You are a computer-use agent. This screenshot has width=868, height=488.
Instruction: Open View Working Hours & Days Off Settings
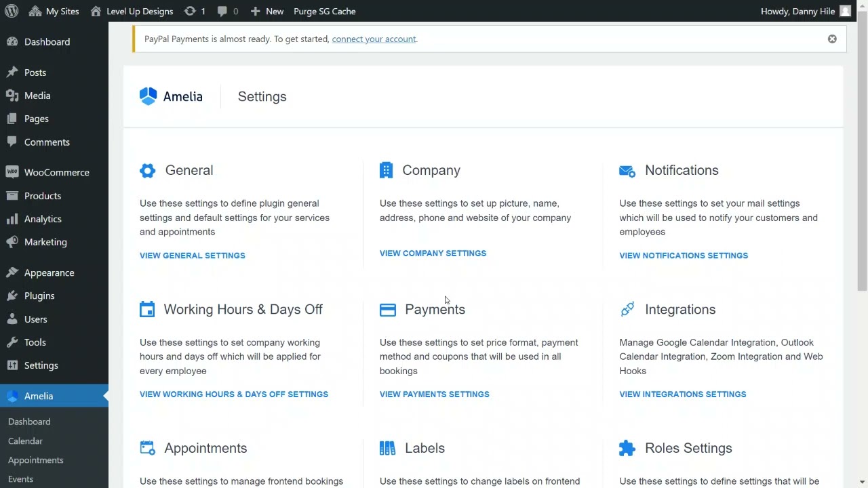(x=234, y=394)
